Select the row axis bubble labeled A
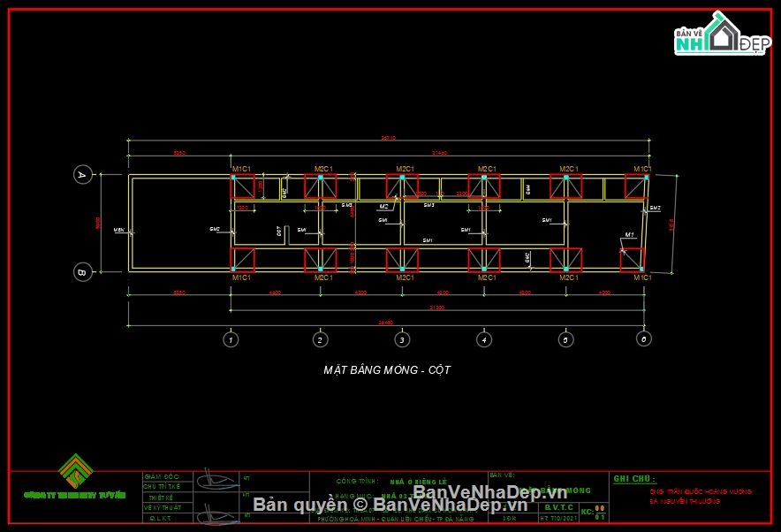Viewport: 781px width, 532px height. (x=82, y=175)
